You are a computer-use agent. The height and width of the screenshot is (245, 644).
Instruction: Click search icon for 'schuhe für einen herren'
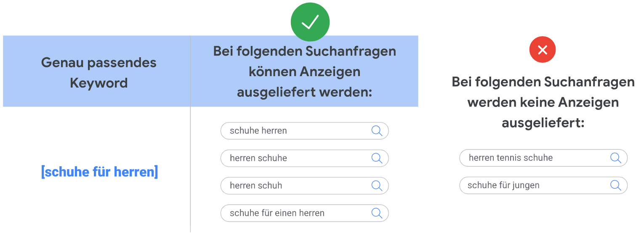(x=377, y=213)
